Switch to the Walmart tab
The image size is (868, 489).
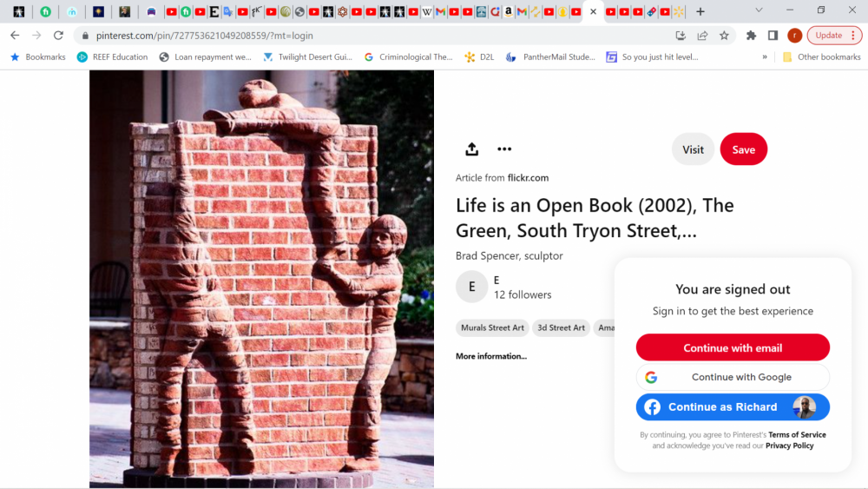pos(679,11)
